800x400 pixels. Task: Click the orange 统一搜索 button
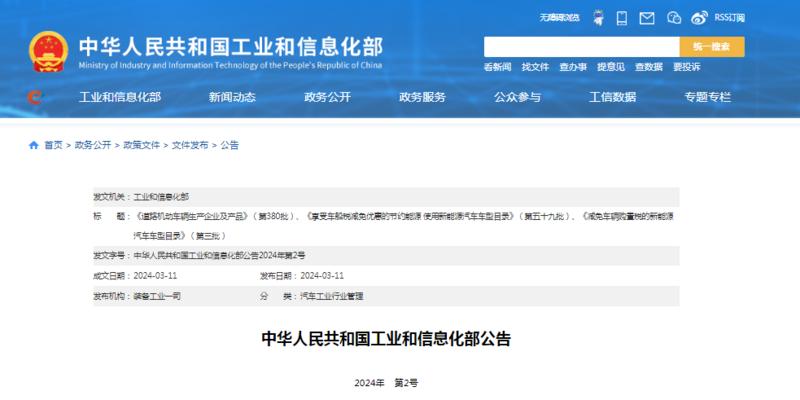[x=712, y=47]
